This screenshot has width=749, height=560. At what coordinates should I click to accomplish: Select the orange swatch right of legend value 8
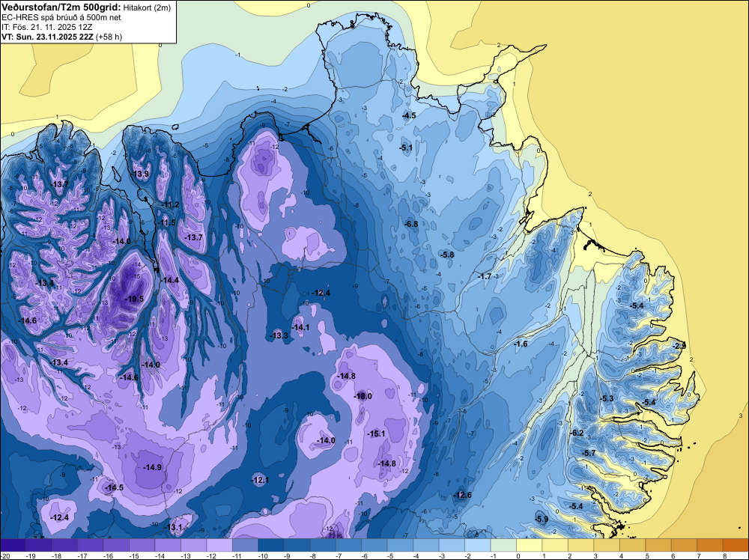coord(736,545)
